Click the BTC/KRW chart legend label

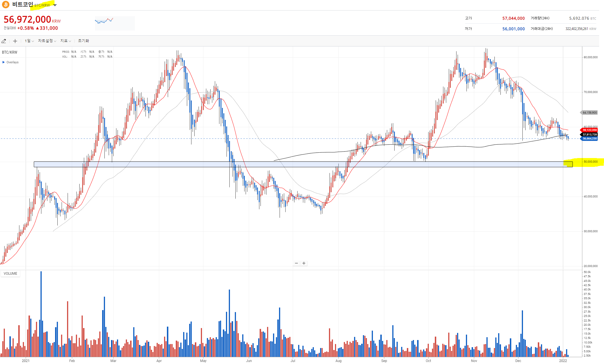[x=10, y=52]
